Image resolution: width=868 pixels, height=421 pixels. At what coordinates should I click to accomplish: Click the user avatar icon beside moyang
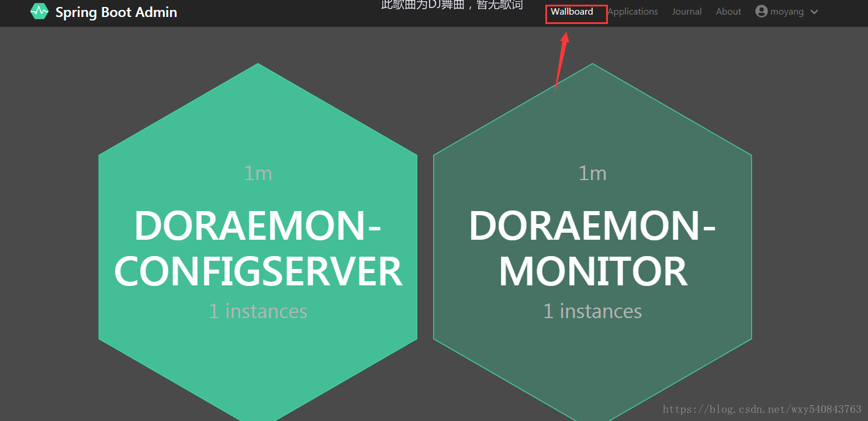coord(761,11)
